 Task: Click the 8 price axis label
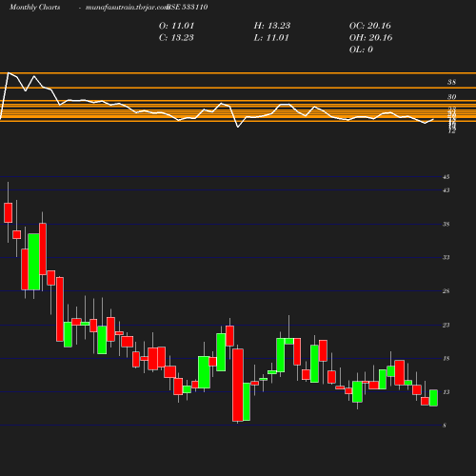click(x=445, y=426)
